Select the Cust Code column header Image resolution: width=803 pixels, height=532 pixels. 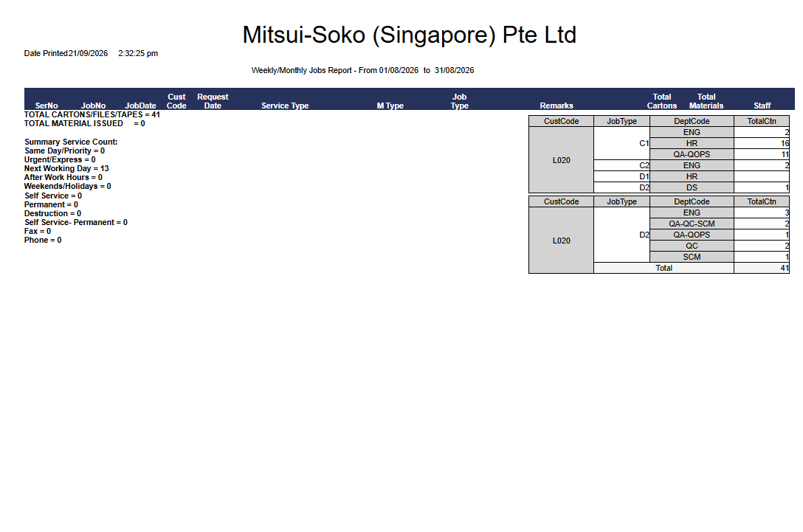coord(176,101)
